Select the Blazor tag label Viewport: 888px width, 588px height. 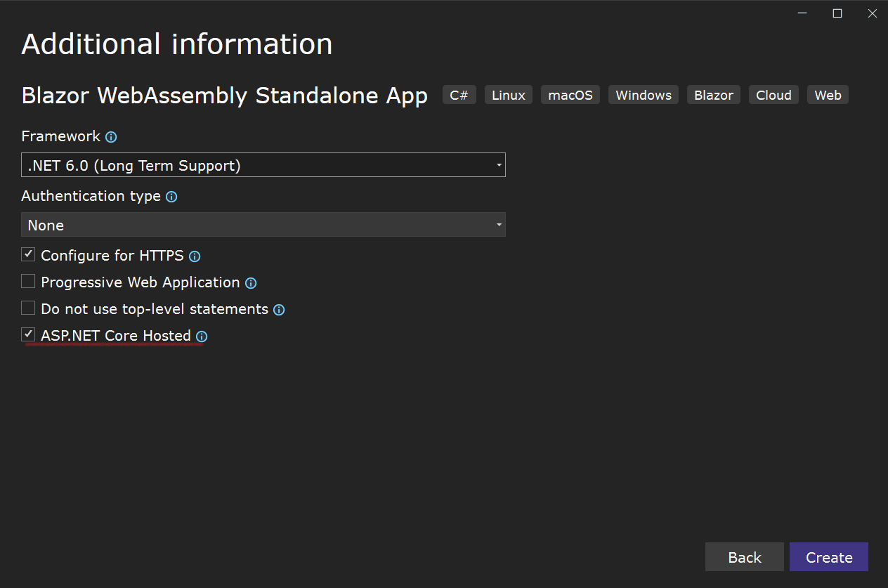point(714,95)
